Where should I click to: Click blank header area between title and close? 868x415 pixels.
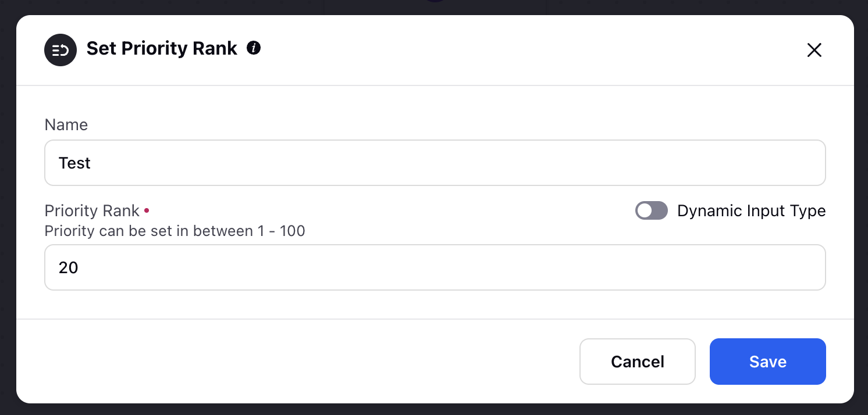[524, 50]
